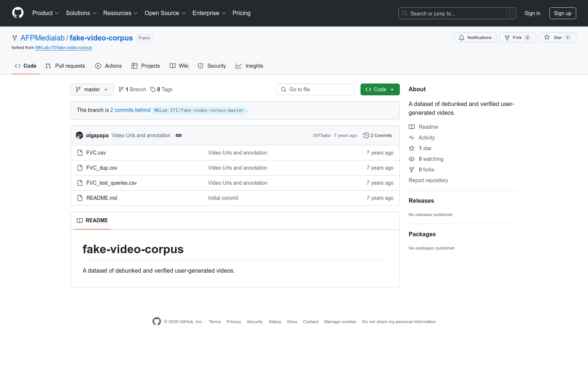
Task: Click the GitHub logo in header
Action: tap(18, 13)
